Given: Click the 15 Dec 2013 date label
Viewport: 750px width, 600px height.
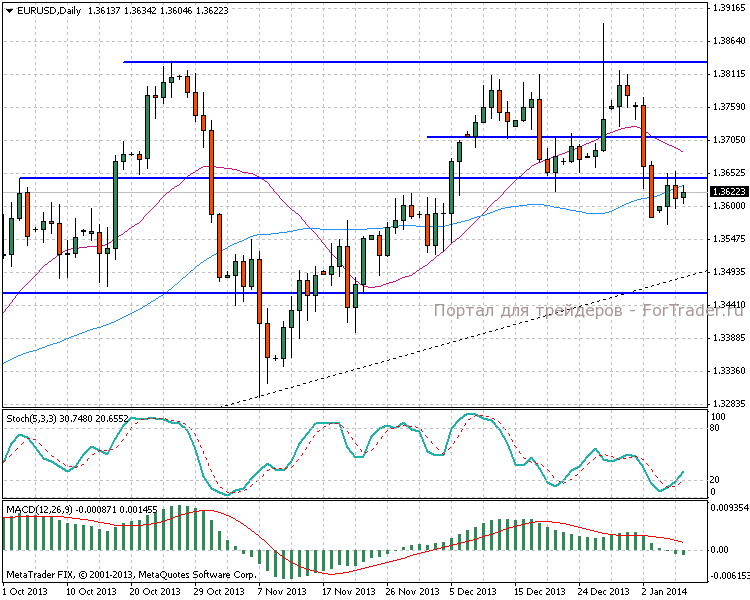Looking at the screenshot, I should tap(540, 591).
